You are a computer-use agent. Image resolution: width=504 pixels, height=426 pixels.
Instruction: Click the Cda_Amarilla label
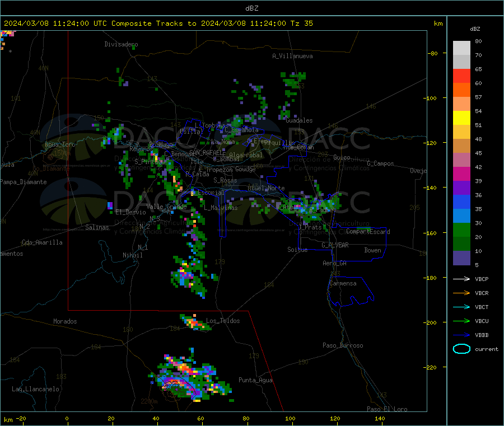42,242
